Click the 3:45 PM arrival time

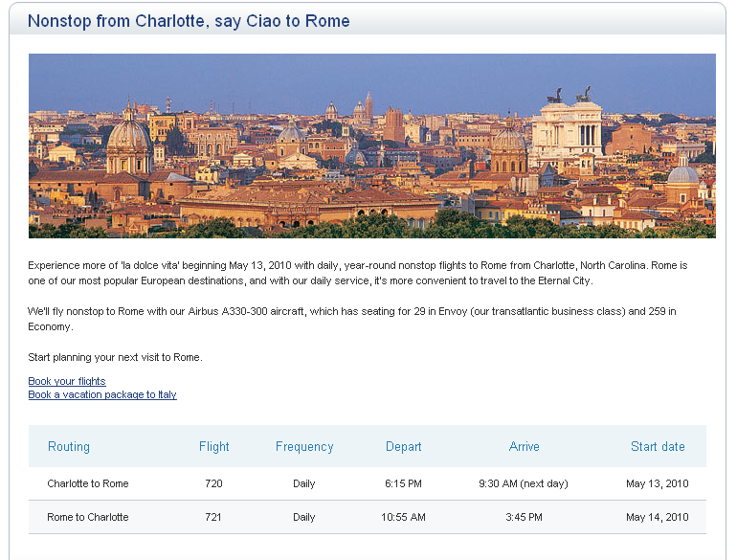(524, 517)
